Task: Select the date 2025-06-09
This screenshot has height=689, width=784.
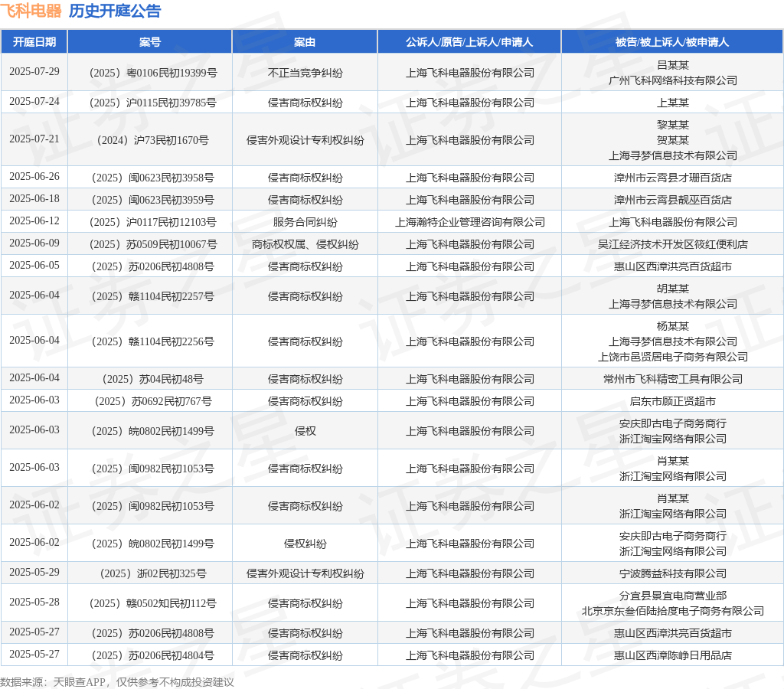Action: tap(34, 243)
